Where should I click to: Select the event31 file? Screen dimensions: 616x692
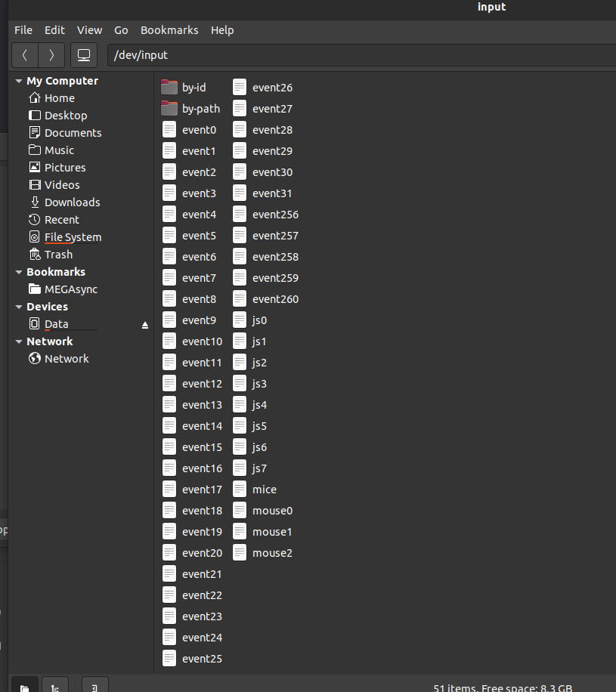click(262, 193)
